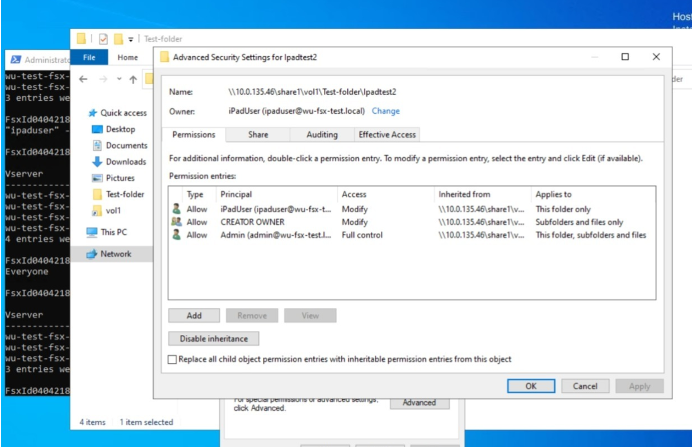Open recent locations dropdown arrow
Screen dimensions: 692x448
[x=119, y=79]
